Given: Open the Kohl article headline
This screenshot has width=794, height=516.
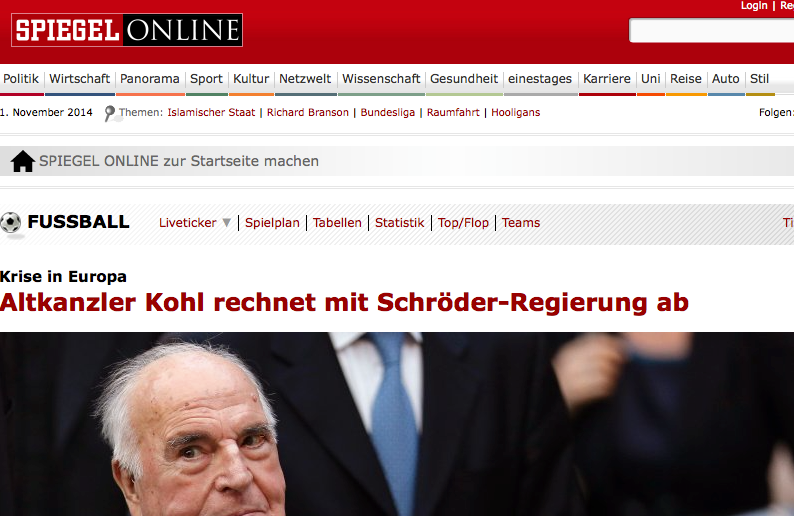Looking at the screenshot, I should 344,302.
